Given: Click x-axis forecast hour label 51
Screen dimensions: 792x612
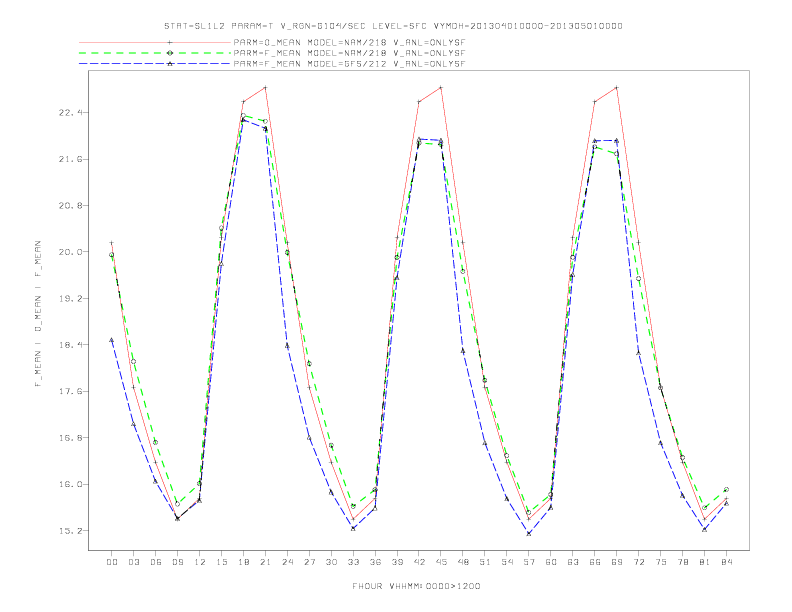Looking at the screenshot, I should point(485,562).
